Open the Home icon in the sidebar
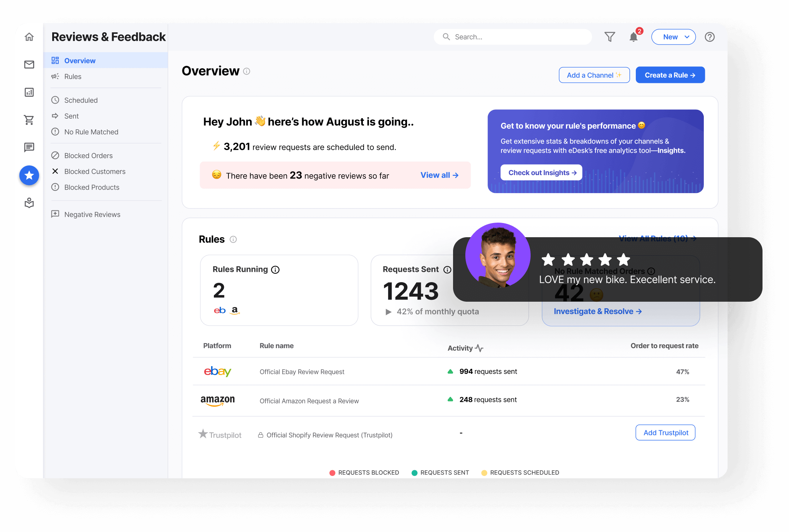 click(29, 37)
